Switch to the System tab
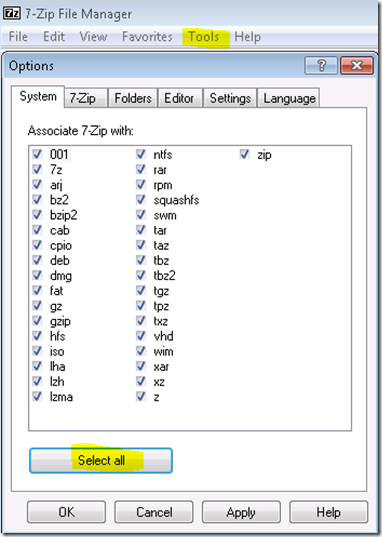Image resolution: width=382 pixels, height=537 pixels. [x=38, y=96]
